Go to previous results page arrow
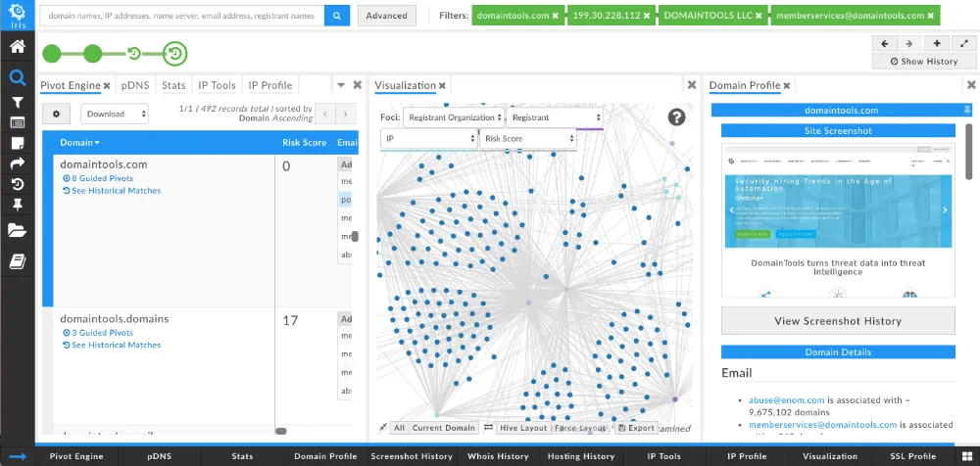This screenshot has height=466, width=980. [325, 114]
